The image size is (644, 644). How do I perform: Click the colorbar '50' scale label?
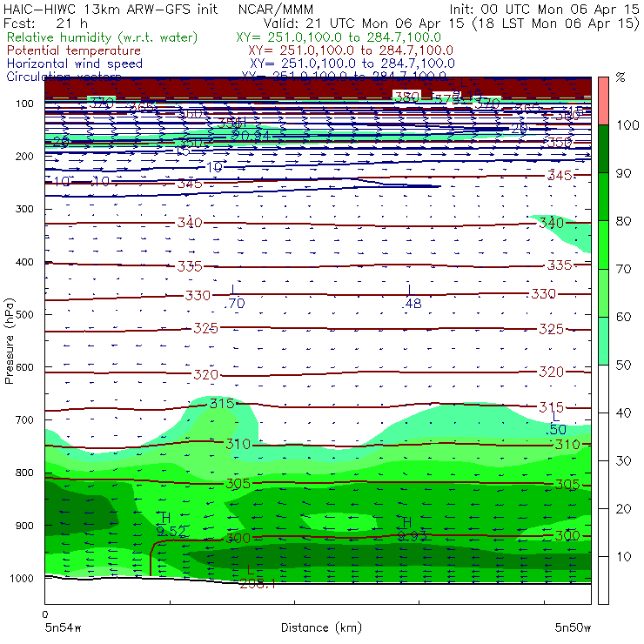623,366
